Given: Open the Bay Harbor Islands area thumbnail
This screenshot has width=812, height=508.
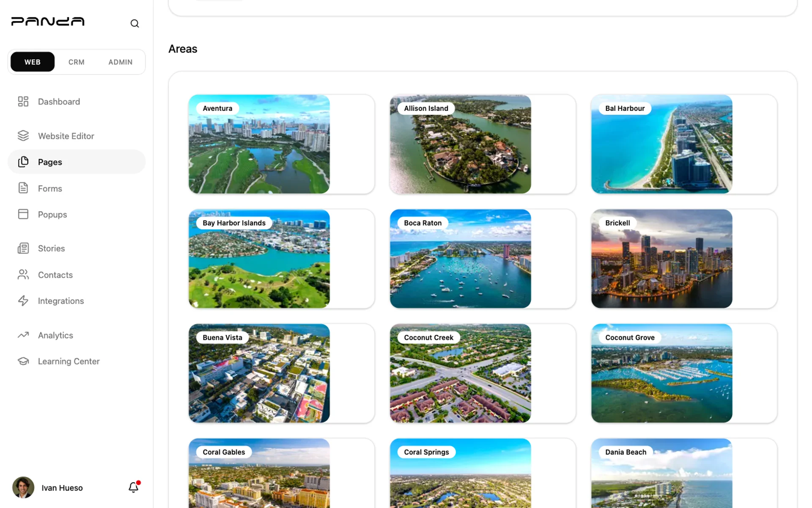Looking at the screenshot, I should tap(259, 259).
